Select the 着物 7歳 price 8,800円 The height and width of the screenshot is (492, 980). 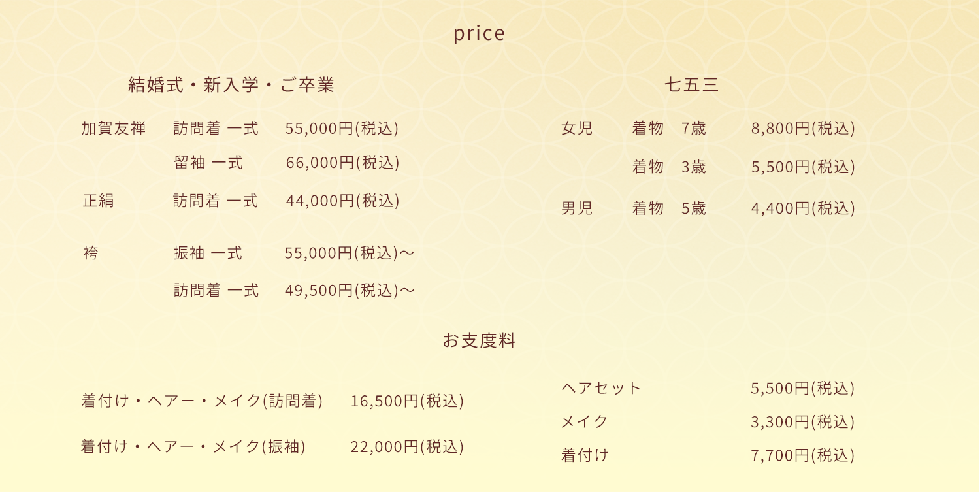tap(803, 128)
